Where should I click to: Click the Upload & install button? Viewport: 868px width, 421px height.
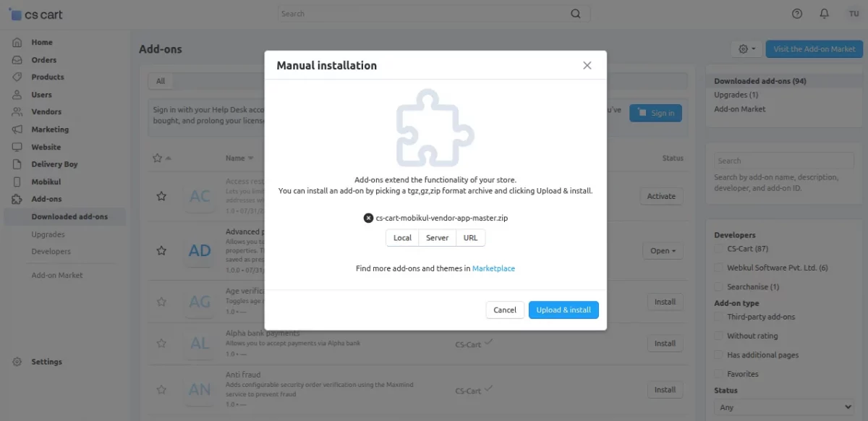point(563,310)
